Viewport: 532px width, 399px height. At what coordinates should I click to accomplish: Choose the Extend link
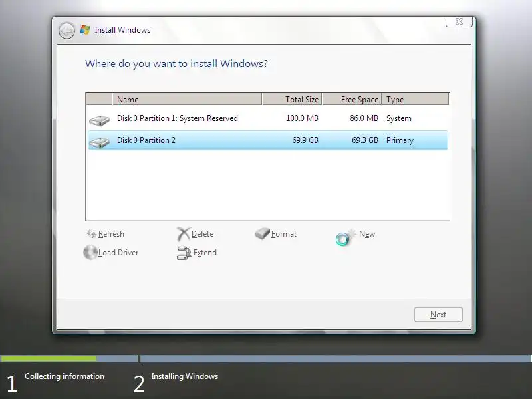coord(205,253)
